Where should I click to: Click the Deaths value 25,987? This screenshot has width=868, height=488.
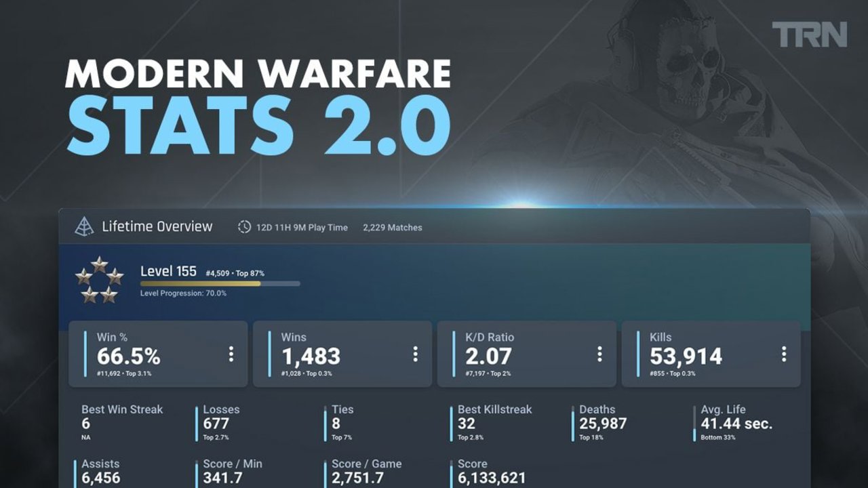coord(603,424)
